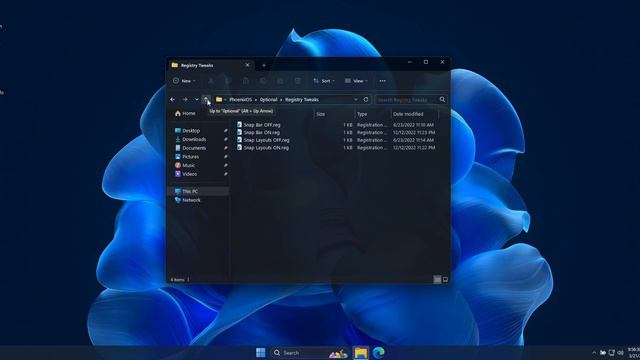Image resolution: width=640 pixels, height=360 pixels.
Task: Unpin Downloads using its pin icon
Action: pos(226,139)
